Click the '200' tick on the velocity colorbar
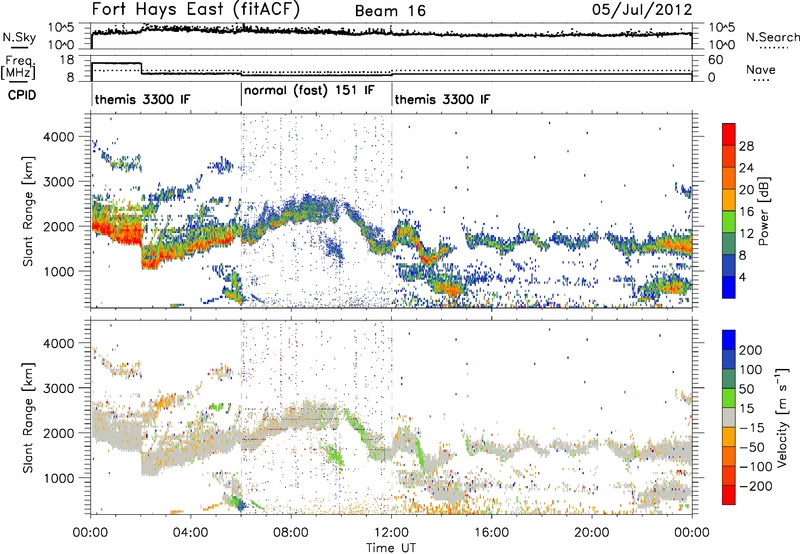 pos(751,350)
